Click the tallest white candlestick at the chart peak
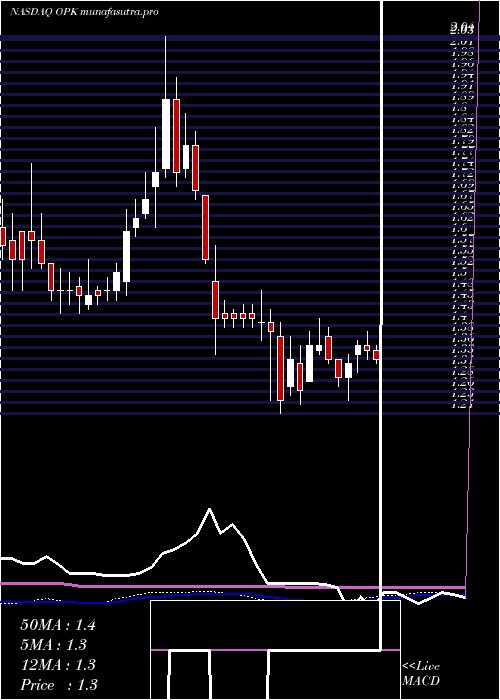 point(166,134)
